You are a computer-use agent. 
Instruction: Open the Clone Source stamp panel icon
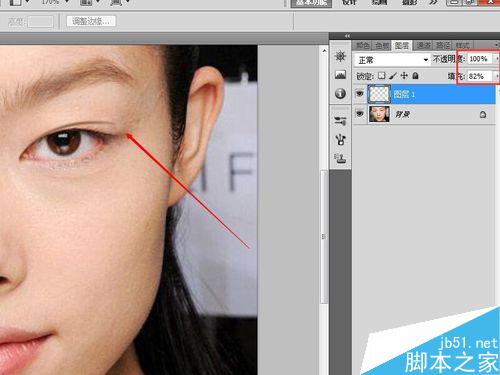click(x=340, y=158)
